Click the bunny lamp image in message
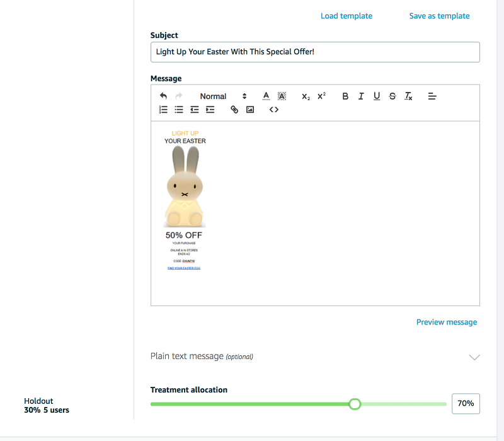Screen dimensions: 504x441 [185, 186]
